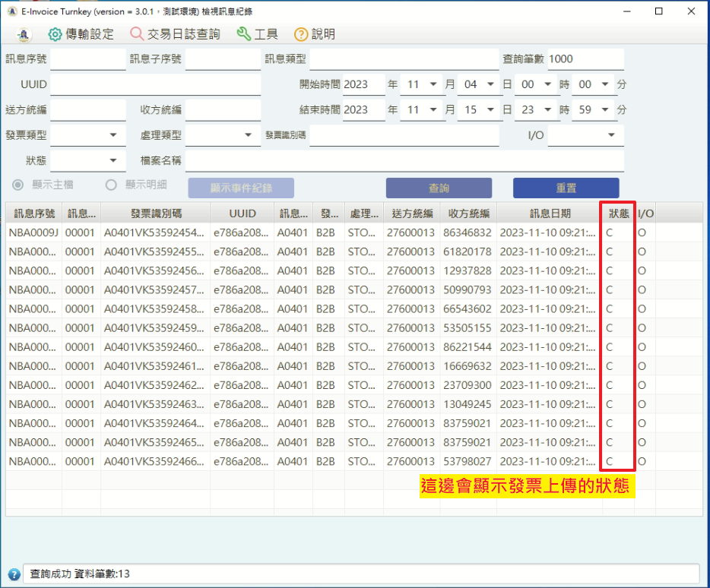Click the app icon in title bar
Image resolution: width=710 pixels, height=588 pixels.
point(12,11)
